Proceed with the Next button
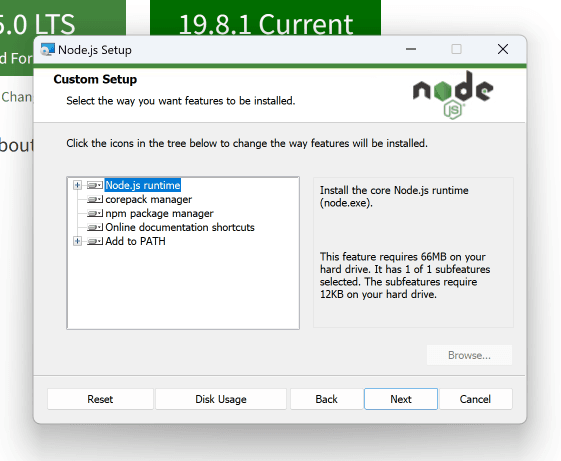Viewport: 561px width, 461px height. [401, 399]
